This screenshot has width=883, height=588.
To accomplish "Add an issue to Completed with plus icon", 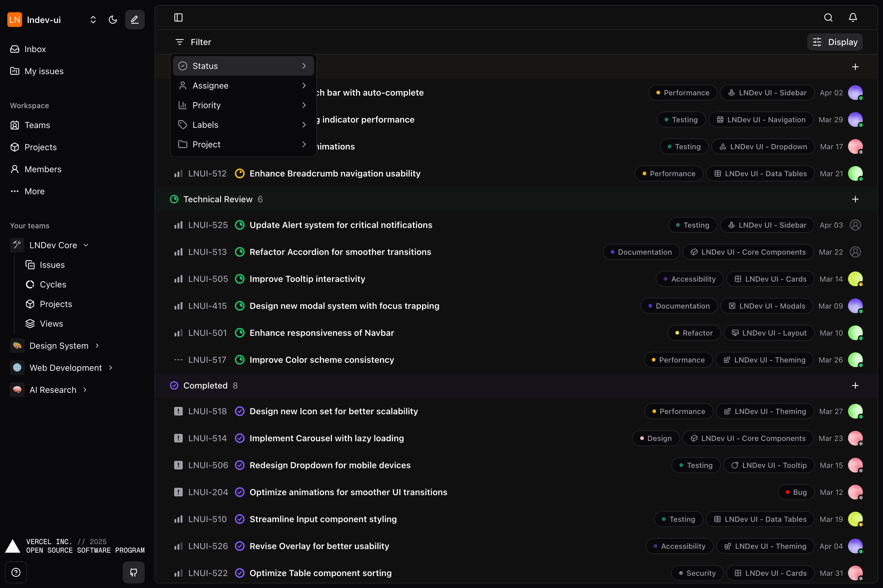I will point(856,385).
